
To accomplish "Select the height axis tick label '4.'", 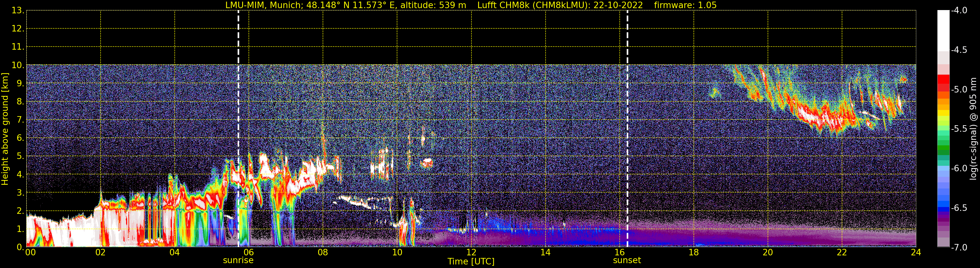I will 20,175.
